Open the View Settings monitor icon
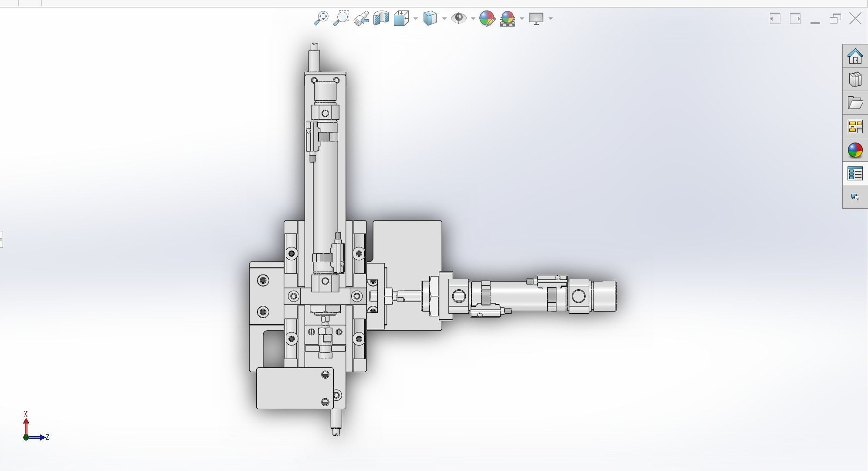 point(536,18)
